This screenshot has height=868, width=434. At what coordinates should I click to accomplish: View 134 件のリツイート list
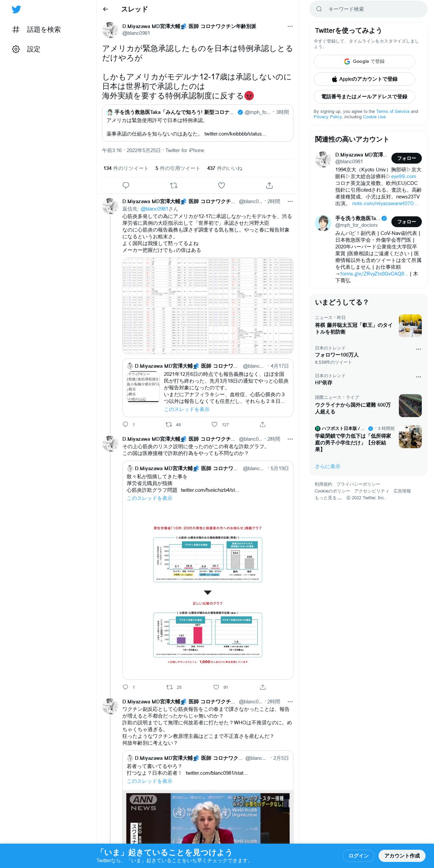(126, 168)
